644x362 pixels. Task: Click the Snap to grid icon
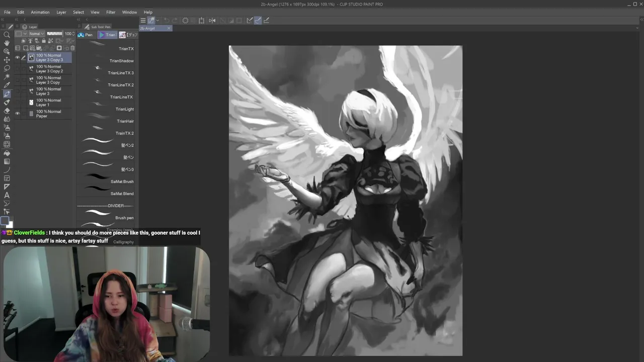click(266, 21)
